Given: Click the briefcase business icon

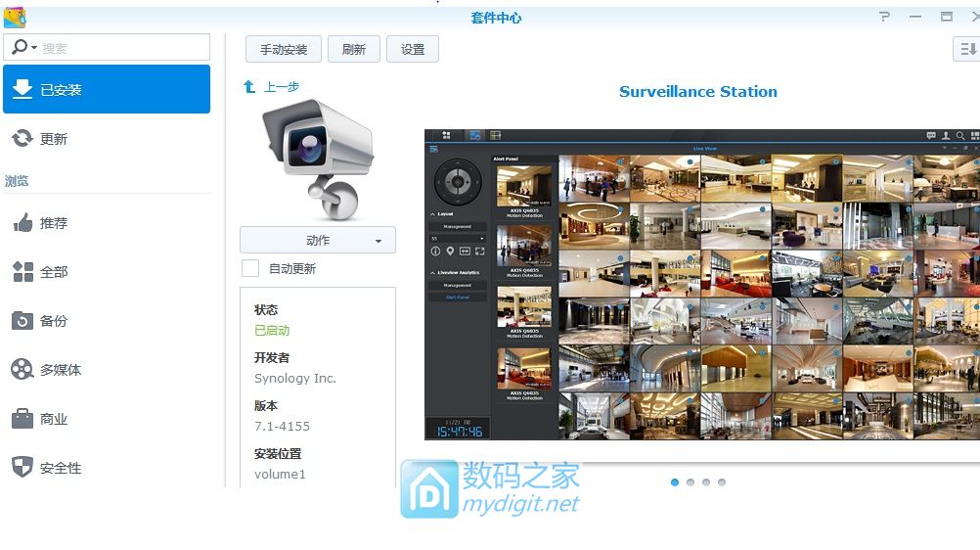Looking at the screenshot, I should tap(22, 418).
